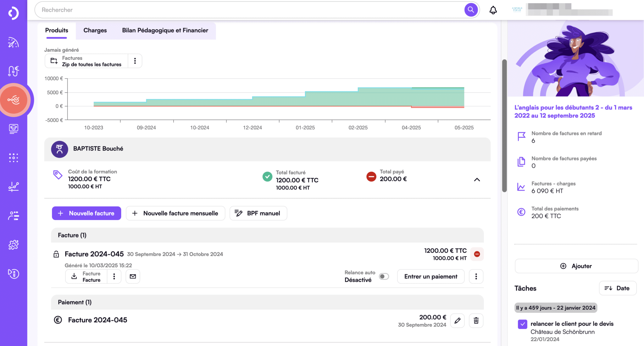Viewport: 644px width, 346px height.
Task: Open the nine-dot grid sidebar icon
Action: pyautogui.click(x=14, y=158)
